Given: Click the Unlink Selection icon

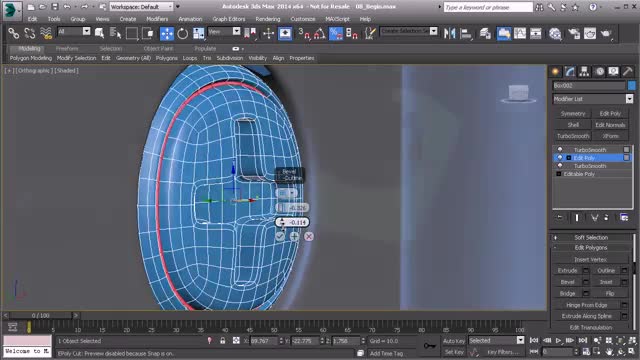Looking at the screenshot, I should coord(29,33).
